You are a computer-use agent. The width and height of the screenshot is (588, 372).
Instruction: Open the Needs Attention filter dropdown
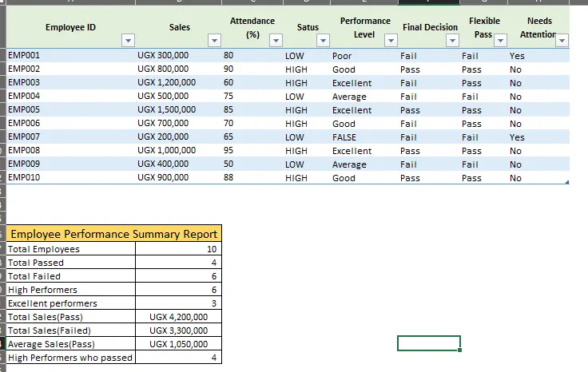click(x=562, y=40)
